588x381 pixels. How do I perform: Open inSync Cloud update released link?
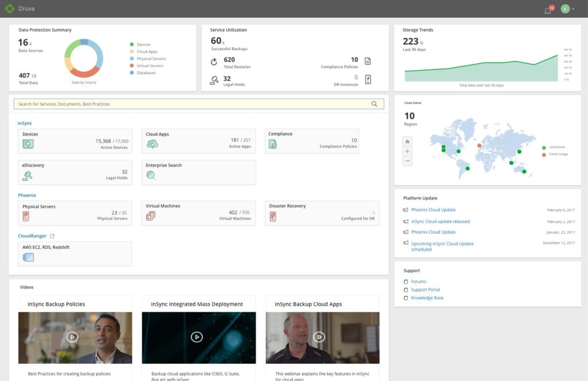point(440,221)
